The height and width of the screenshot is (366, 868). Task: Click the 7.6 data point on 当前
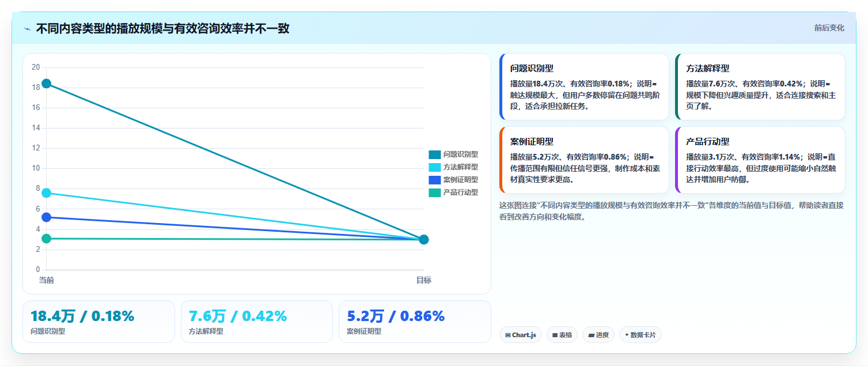click(x=46, y=193)
